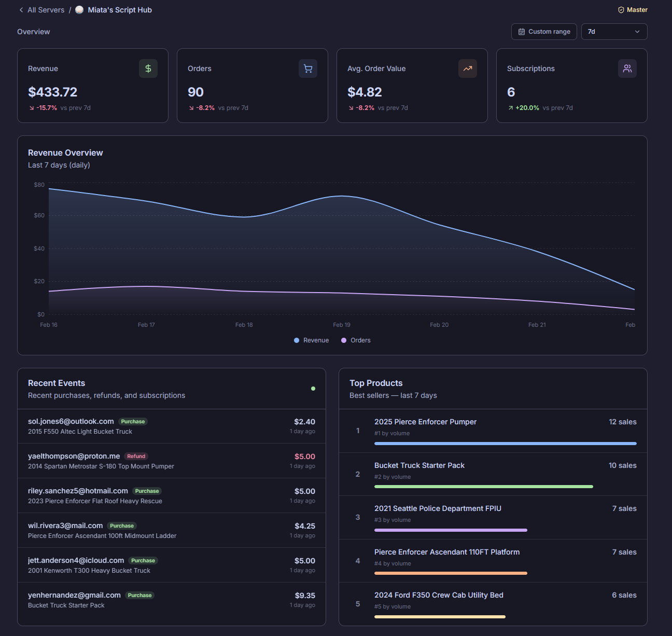Click the green live status dot in Recent Events
672x636 pixels.
(313, 388)
